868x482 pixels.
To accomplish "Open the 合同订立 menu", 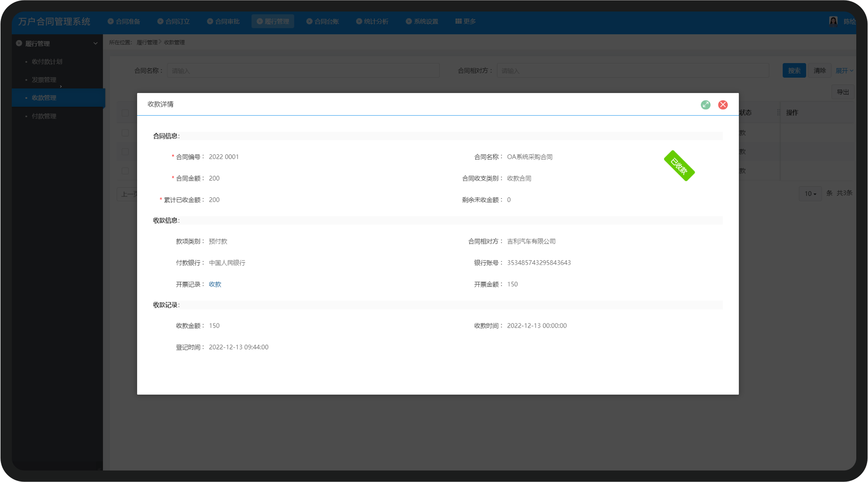I will pyautogui.click(x=174, y=21).
